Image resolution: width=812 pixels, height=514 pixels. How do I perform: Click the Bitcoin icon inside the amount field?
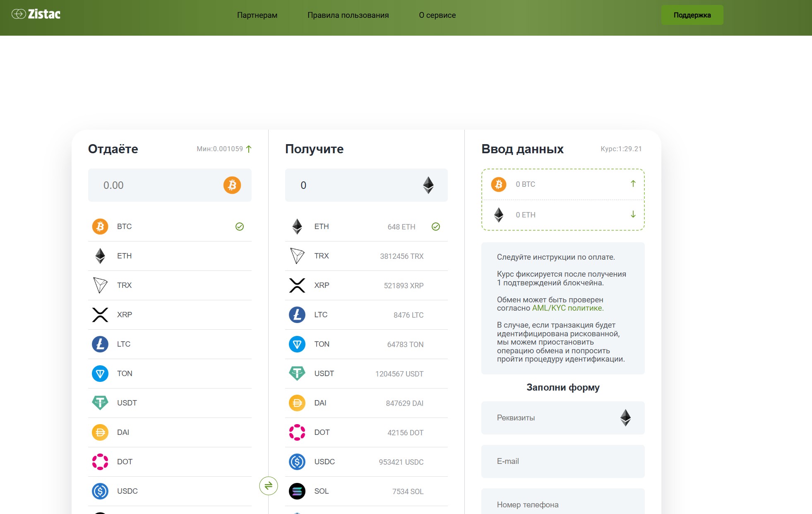pyautogui.click(x=232, y=185)
